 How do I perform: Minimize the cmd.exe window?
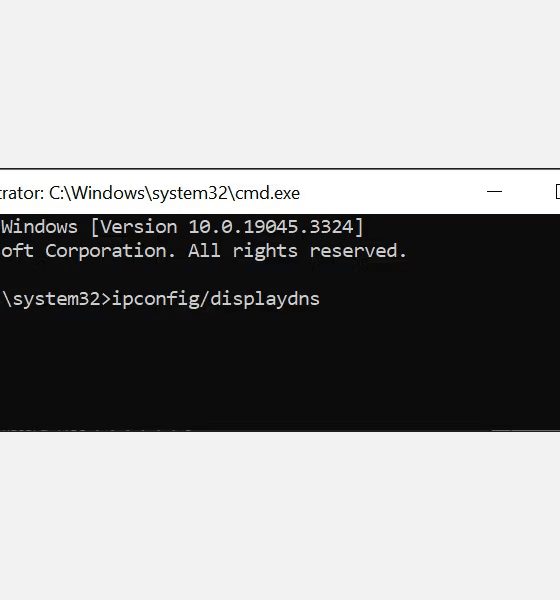tap(494, 191)
